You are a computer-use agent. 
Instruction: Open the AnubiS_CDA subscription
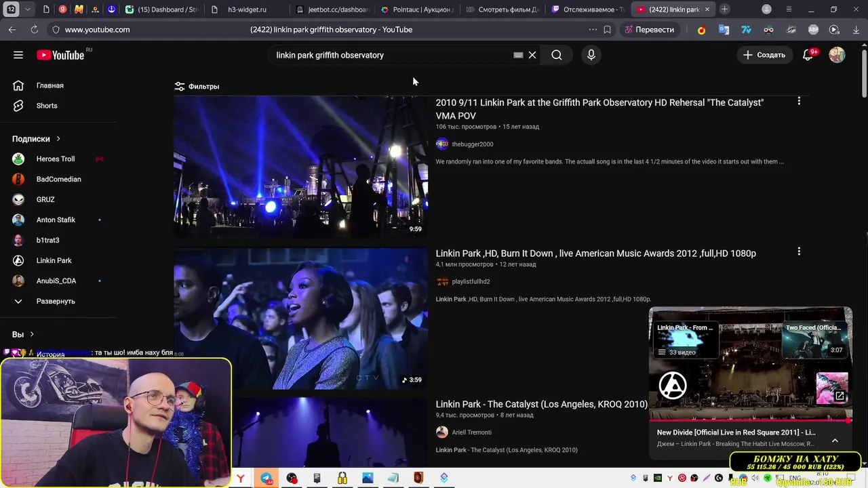point(58,281)
